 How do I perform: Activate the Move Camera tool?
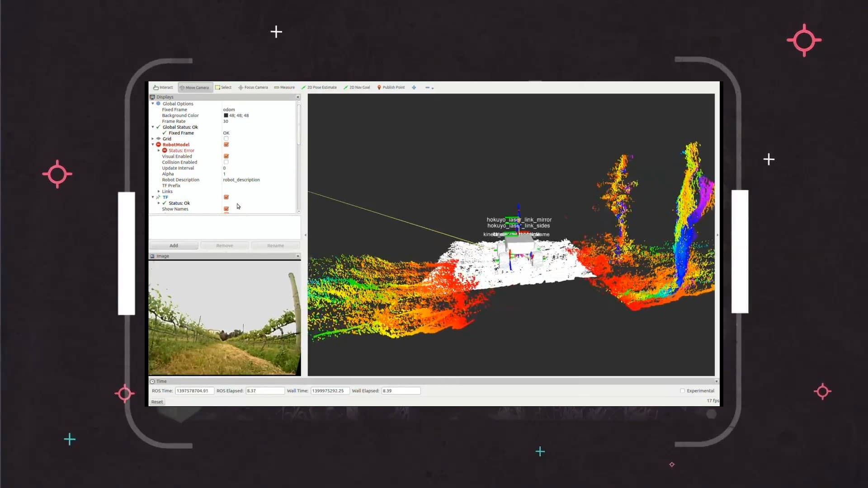[195, 88]
